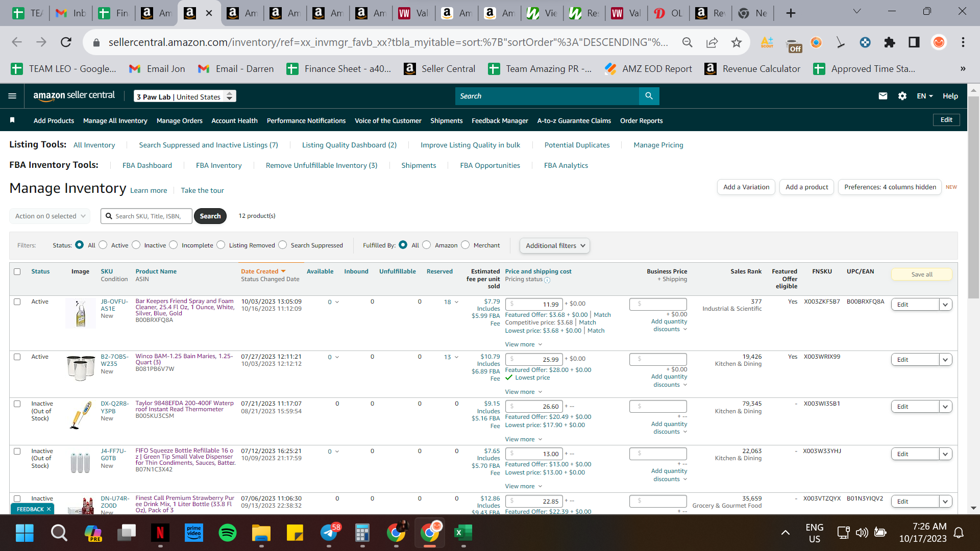Viewport: 980px width, 551px height.
Task: Click the search magnifier button in header
Action: pyautogui.click(x=649, y=96)
